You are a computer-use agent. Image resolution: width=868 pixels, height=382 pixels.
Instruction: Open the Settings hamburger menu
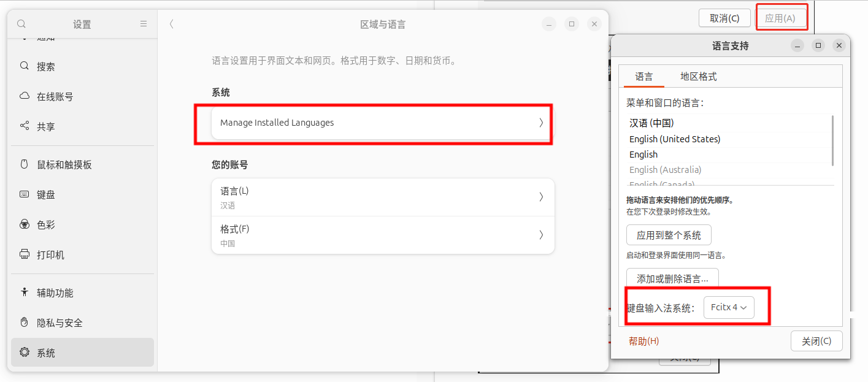144,24
